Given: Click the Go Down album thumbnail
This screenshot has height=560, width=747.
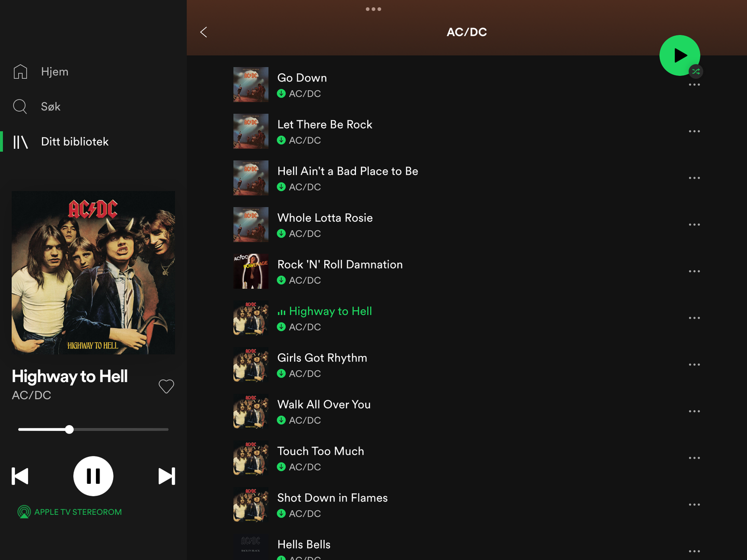Looking at the screenshot, I should [x=251, y=85].
